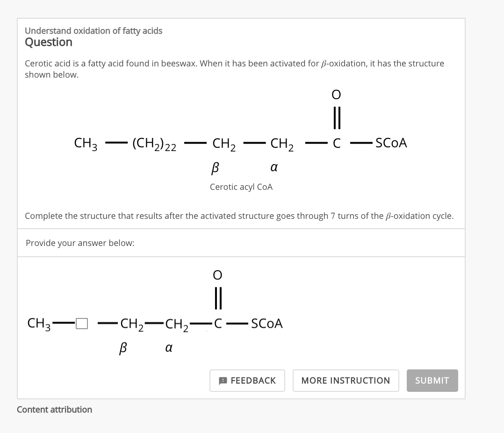This screenshot has height=433, width=504.
Task: Select the carbonyl C in the answer structure
Action: click(x=217, y=323)
